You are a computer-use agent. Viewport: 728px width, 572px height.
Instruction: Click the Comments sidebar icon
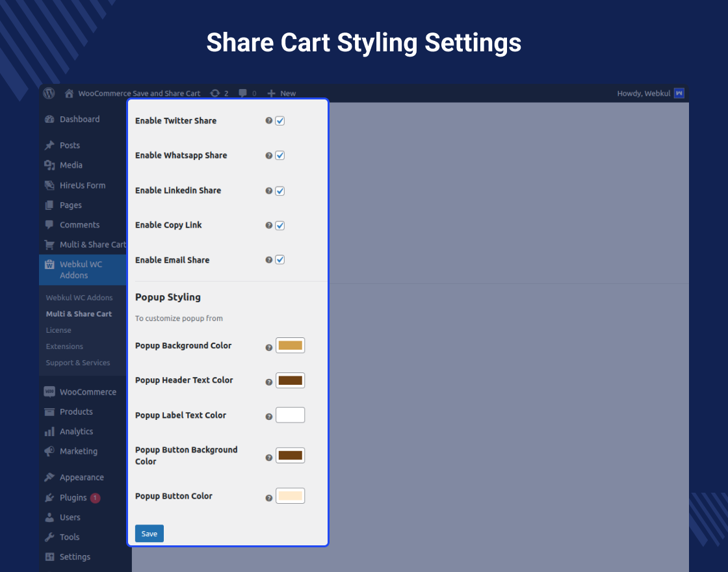[x=49, y=225]
